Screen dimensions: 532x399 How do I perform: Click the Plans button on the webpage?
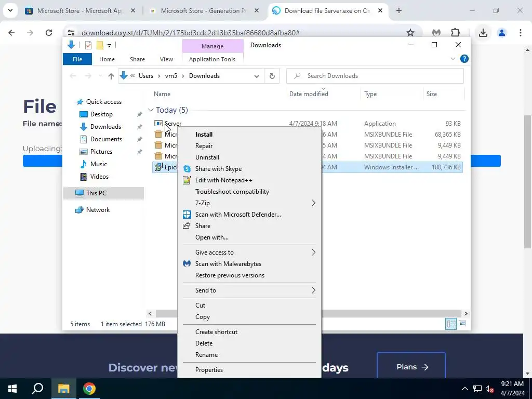point(411,367)
